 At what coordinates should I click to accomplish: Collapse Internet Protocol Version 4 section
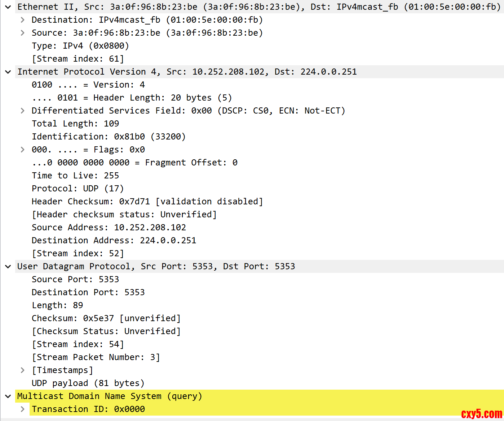8,72
